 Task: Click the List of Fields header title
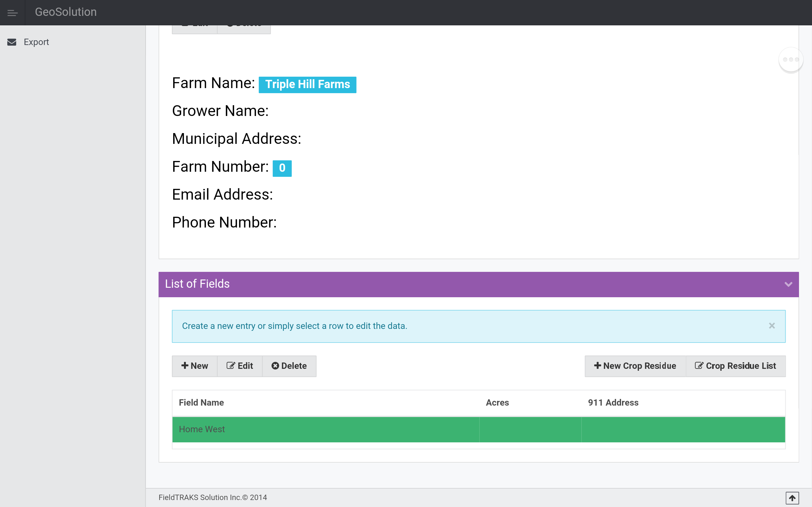[197, 284]
